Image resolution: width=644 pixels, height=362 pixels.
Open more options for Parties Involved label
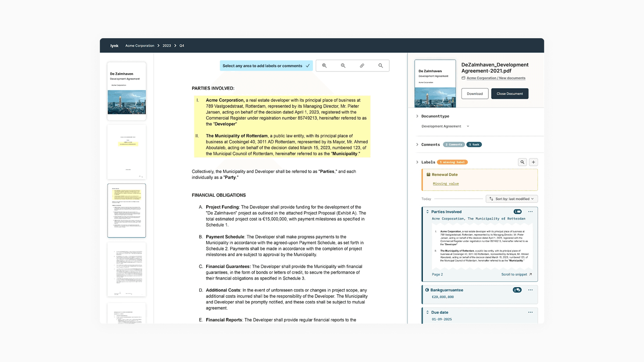pyautogui.click(x=530, y=212)
